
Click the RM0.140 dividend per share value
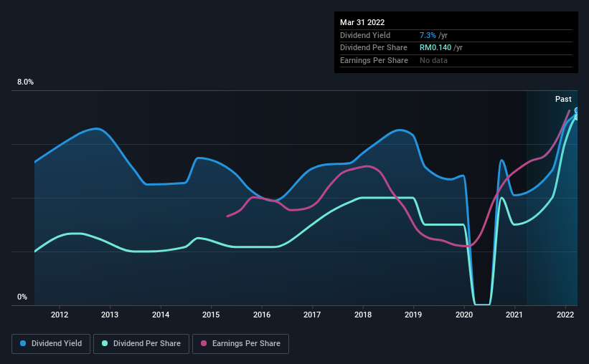coord(435,48)
